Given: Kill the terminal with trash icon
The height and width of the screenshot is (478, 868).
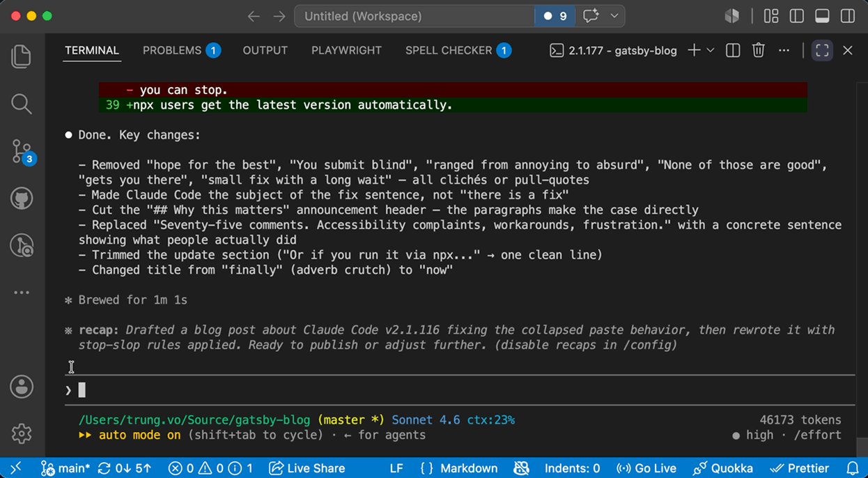Looking at the screenshot, I should pyautogui.click(x=759, y=50).
